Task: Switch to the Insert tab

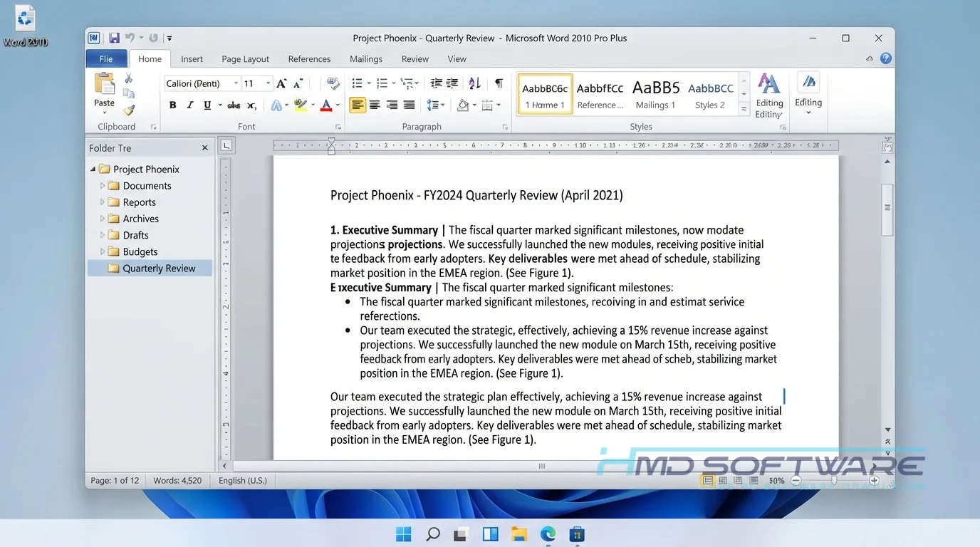Action: point(192,59)
